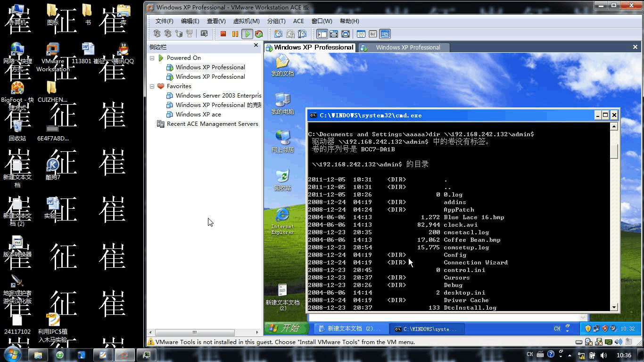Click sidebar horizontal scrollbar right arrow

point(257,332)
